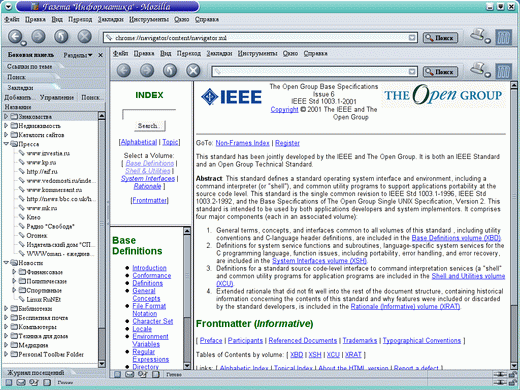Click the Print icon in outer toolbar
Viewport: 520px width, 390px height.
(478, 35)
